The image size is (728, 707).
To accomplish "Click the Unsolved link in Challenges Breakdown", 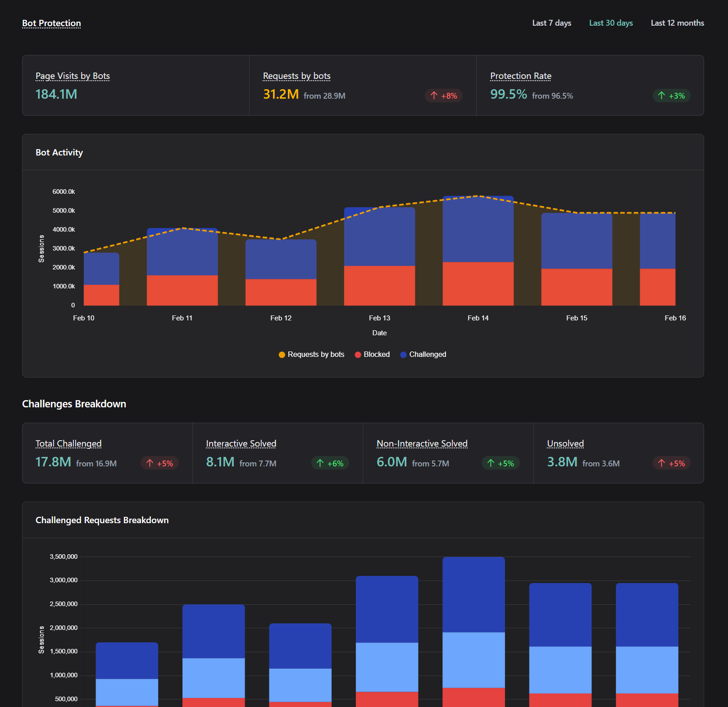I will [x=565, y=443].
